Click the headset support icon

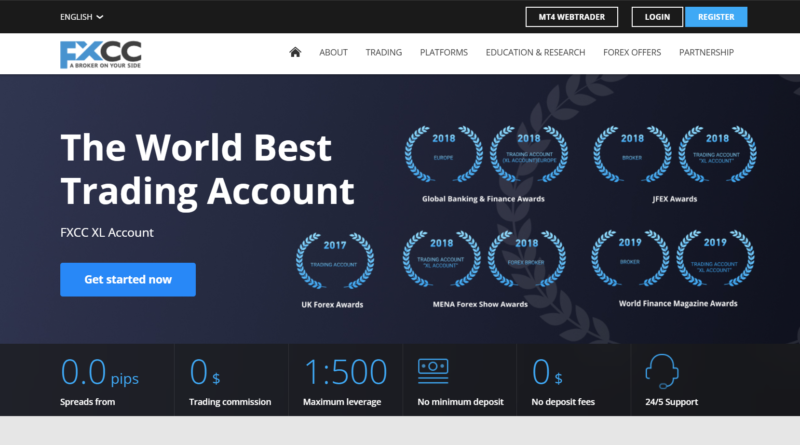662,372
